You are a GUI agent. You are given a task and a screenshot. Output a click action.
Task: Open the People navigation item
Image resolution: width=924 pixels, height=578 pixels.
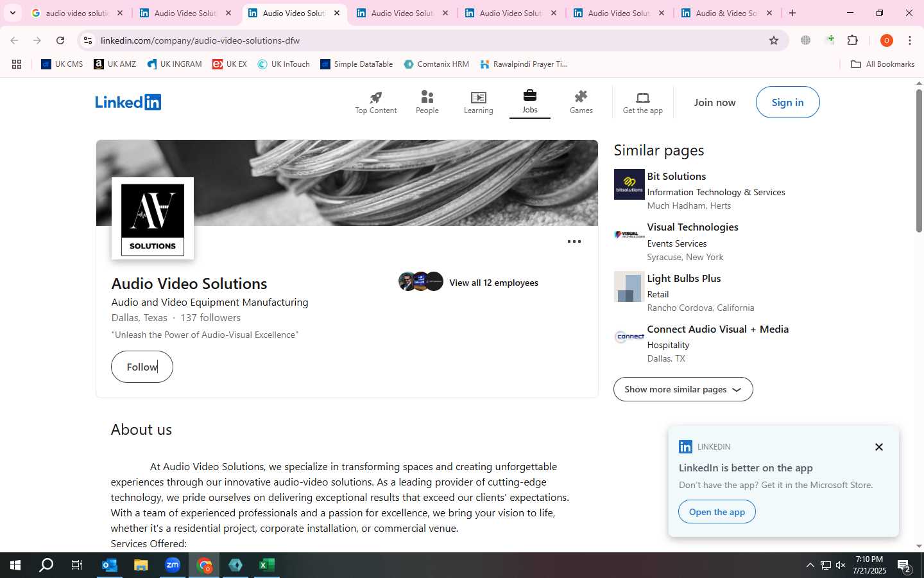click(427, 102)
